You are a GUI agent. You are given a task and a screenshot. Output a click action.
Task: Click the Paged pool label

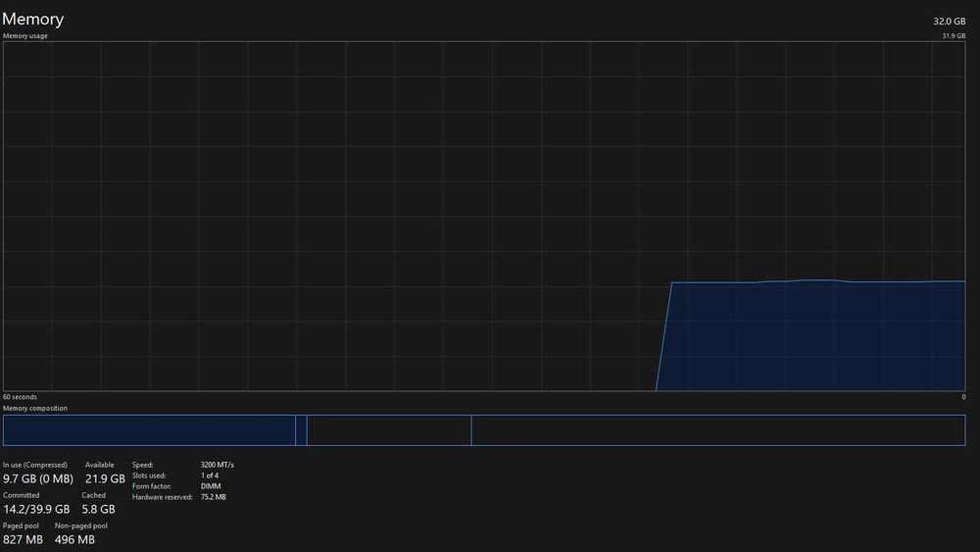pos(21,526)
